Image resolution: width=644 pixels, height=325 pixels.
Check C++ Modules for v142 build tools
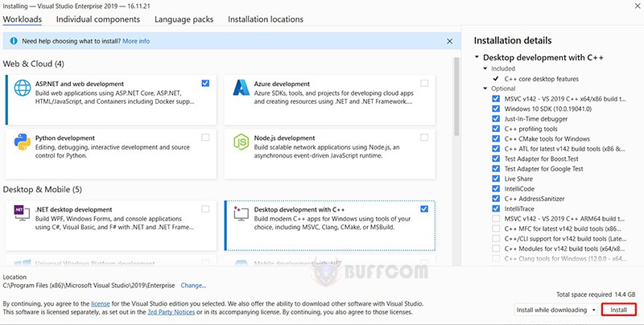[x=496, y=249]
